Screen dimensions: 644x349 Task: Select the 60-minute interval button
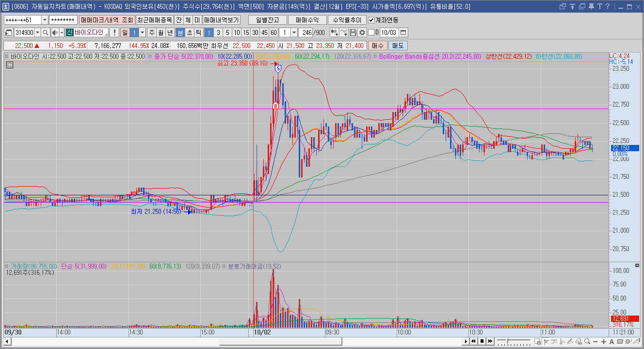[x=274, y=32]
